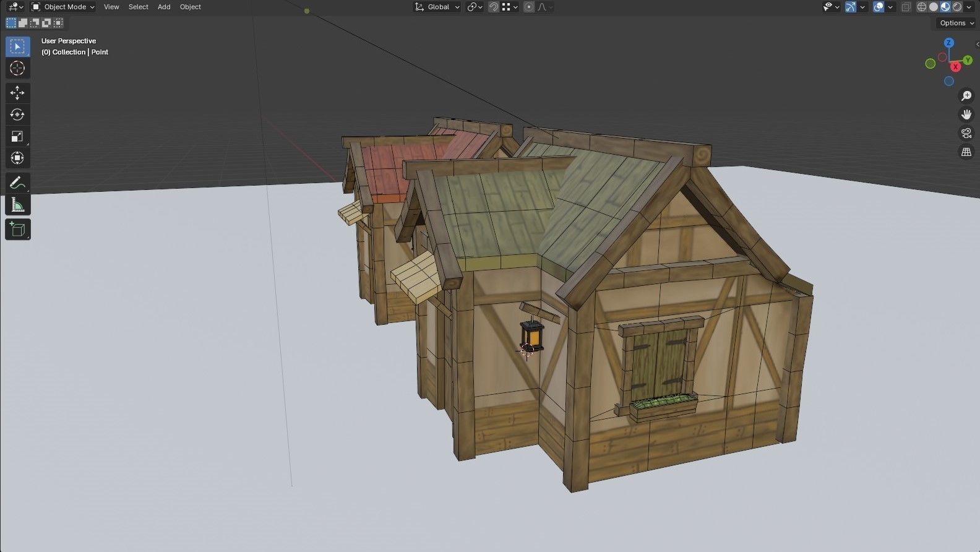This screenshot has height=552, width=980.
Task: Open the View menu
Action: 111,7
